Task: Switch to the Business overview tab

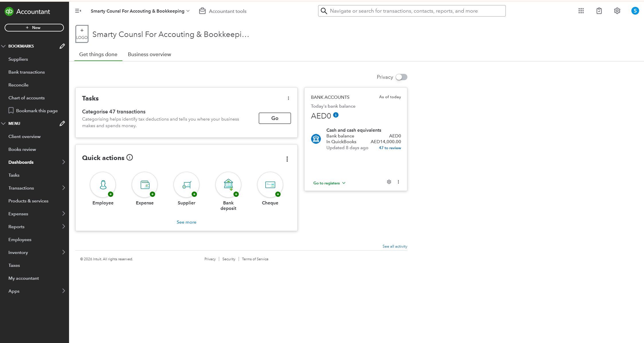Action: (149, 54)
